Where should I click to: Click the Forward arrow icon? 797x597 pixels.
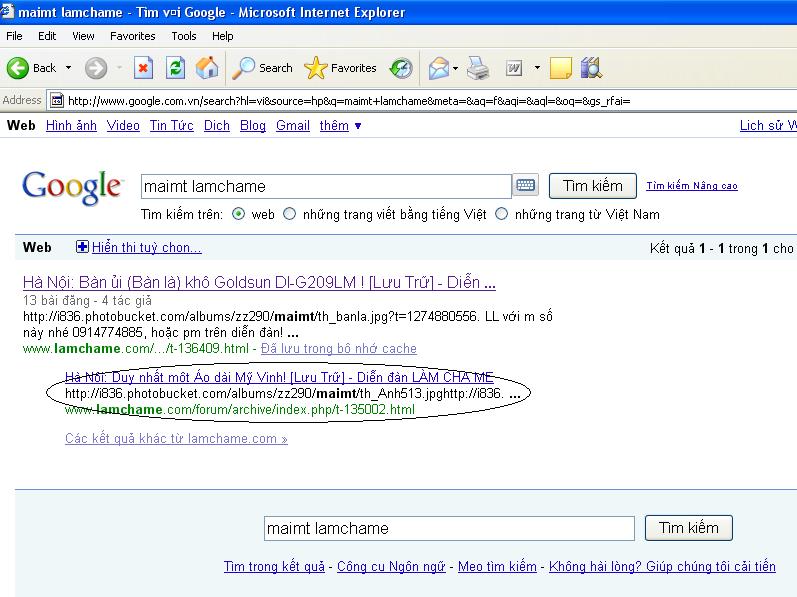96,68
